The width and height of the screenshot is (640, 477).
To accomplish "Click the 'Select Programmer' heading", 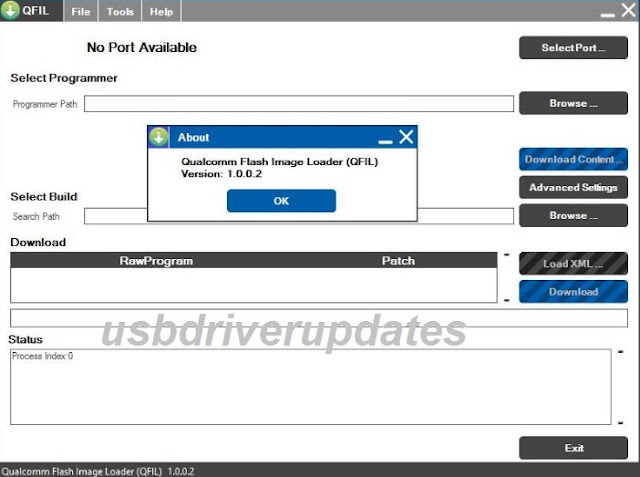I will [64, 78].
